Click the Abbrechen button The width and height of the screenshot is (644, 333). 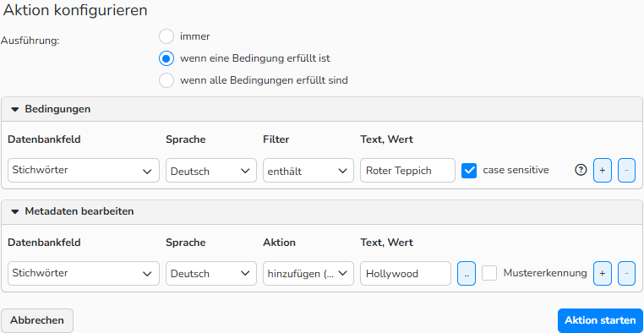(x=37, y=320)
